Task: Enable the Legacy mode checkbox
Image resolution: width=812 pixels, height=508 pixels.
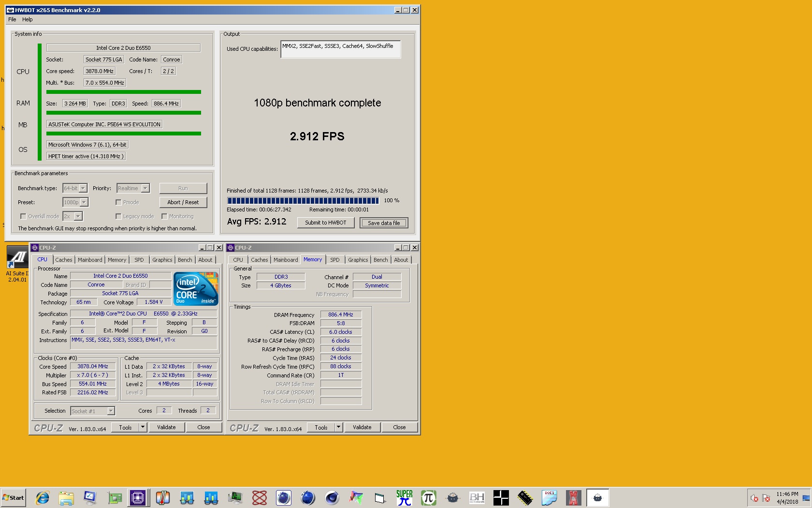Action: pos(118,216)
